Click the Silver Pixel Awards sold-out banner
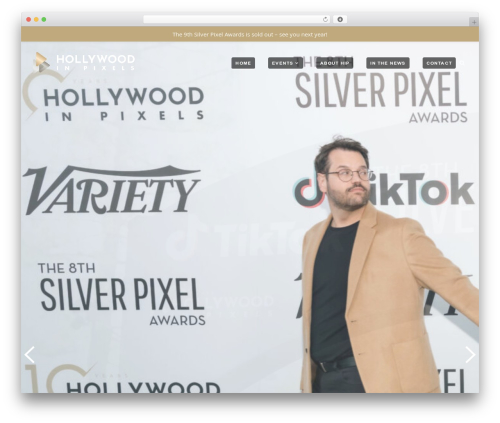Viewport: 500px width, 423px height. [250, 34]
